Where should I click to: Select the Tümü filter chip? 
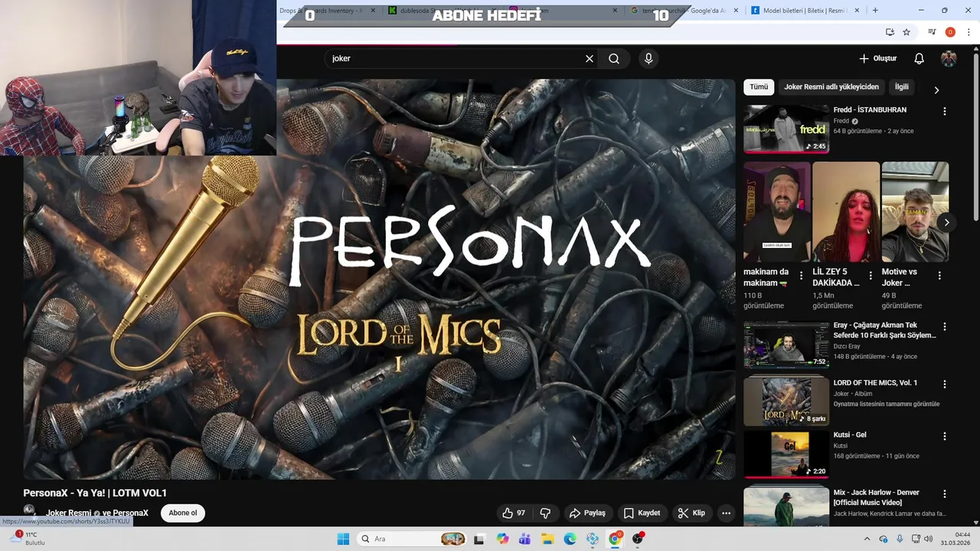759,87
